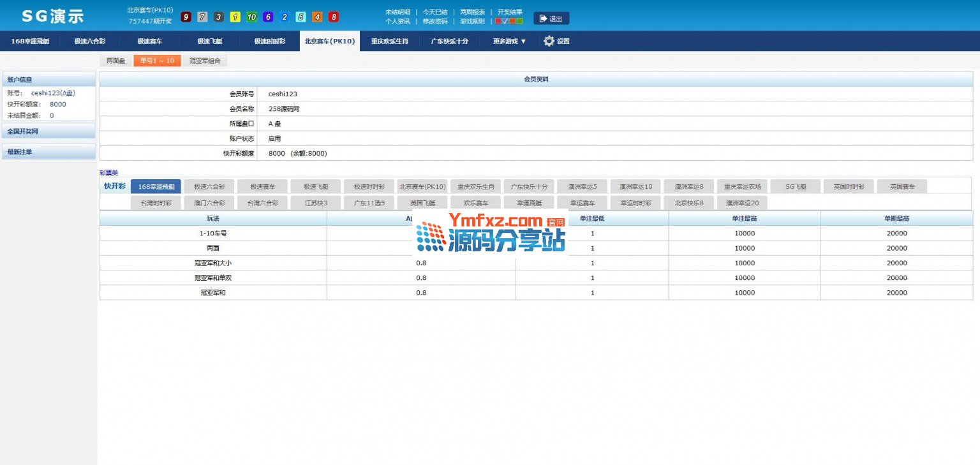Image resolution: width=980 pixels, height=465 pixels.
Task: Click the dark red number 9 ball
Action: 186,17
